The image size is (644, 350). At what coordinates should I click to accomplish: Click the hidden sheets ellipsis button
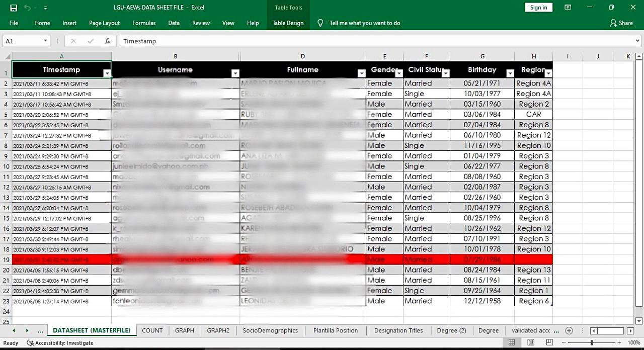(x=40, y=330)
